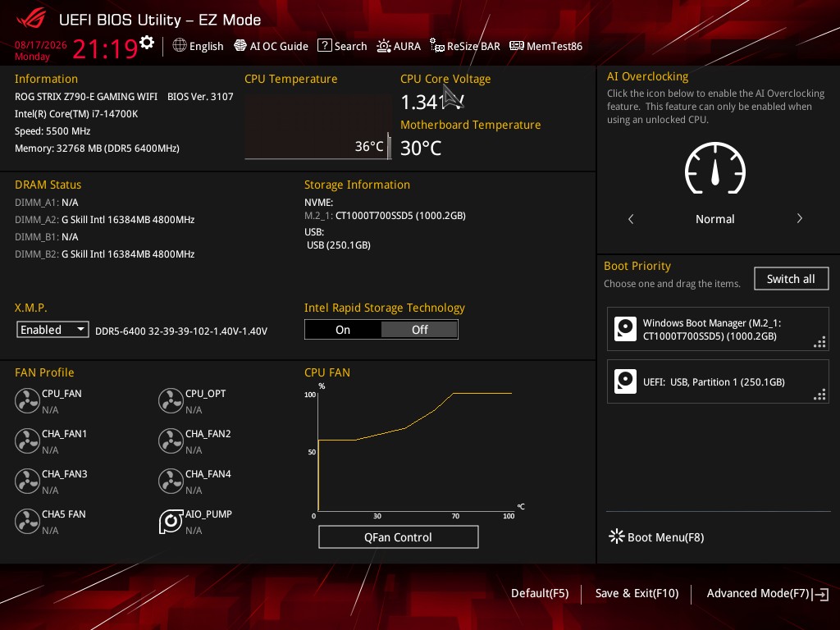This screenshot has height=630, width=840.
Task: Click the Advanced Mode exit arrow icon
Action: [820, 594]
